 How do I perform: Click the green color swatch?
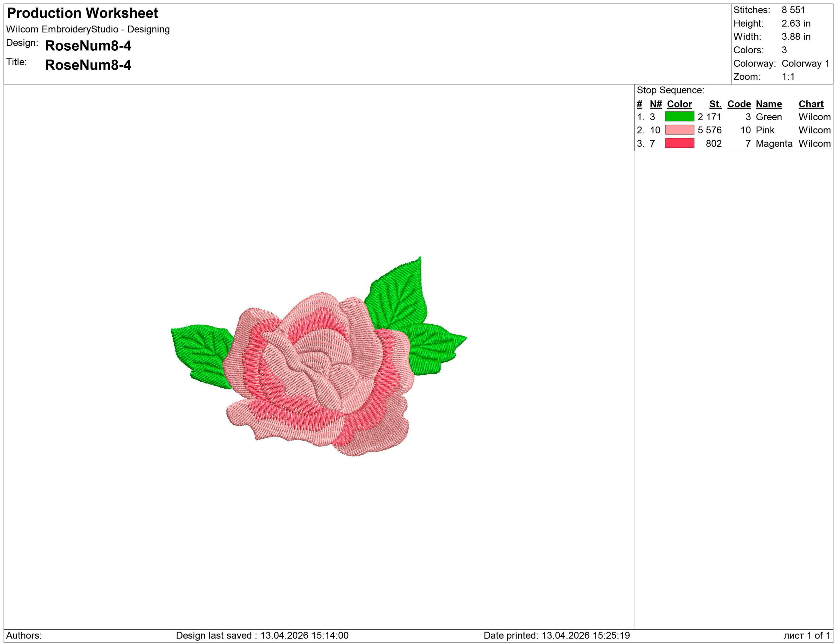(679, 116)
